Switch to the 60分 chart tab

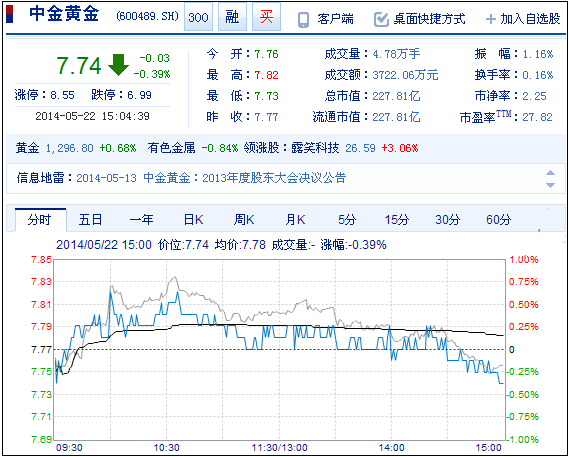[499, 220]
